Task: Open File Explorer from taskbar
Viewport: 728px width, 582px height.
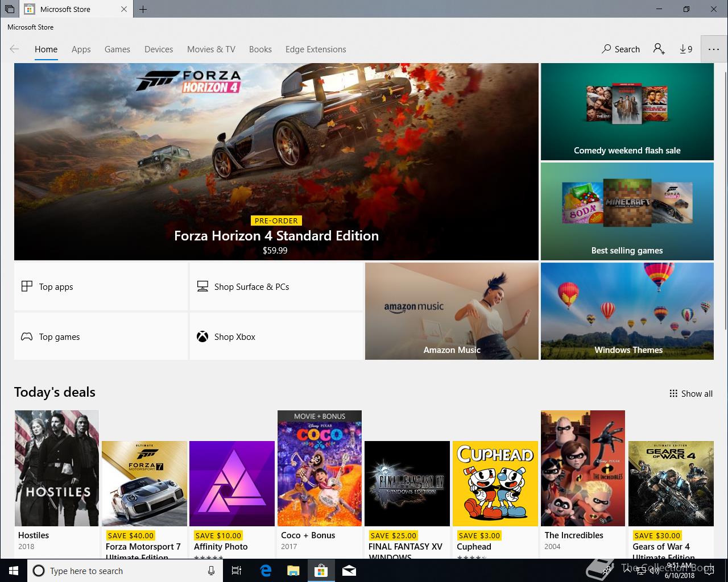Action: point(293,571)
